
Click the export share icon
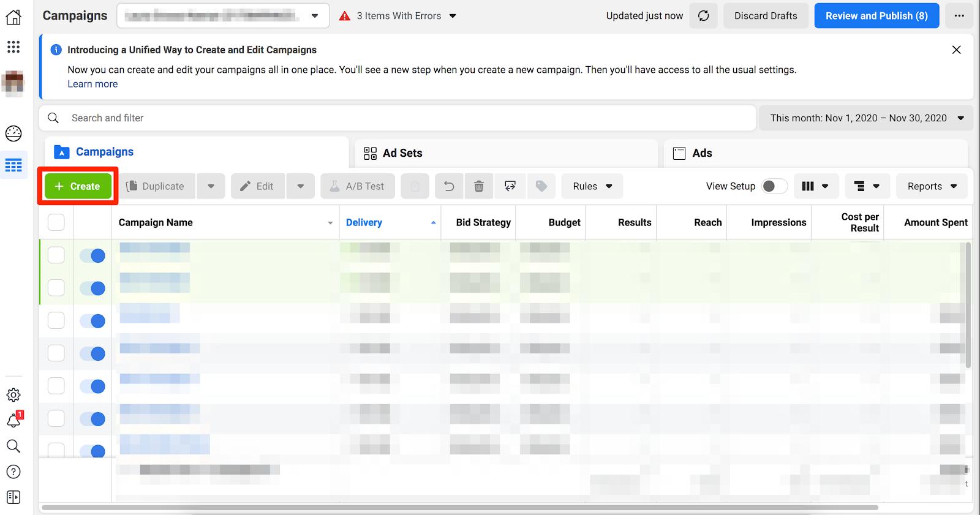[510, 186]
